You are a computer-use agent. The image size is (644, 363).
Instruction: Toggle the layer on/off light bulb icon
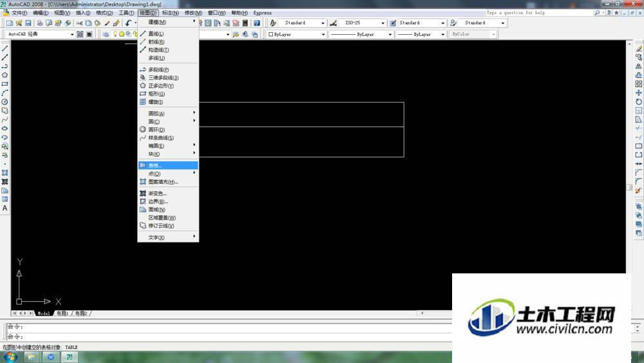115,34
